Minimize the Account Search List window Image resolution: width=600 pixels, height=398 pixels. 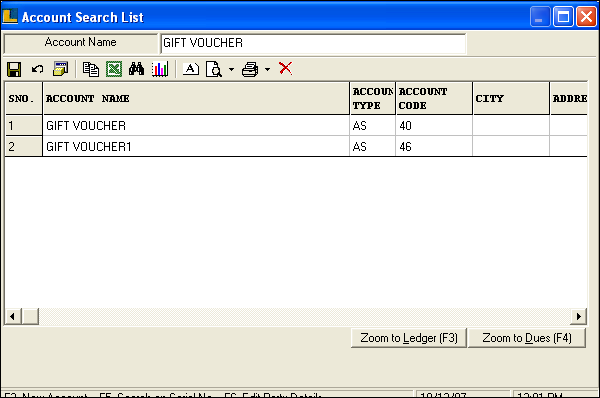(540, 16)
